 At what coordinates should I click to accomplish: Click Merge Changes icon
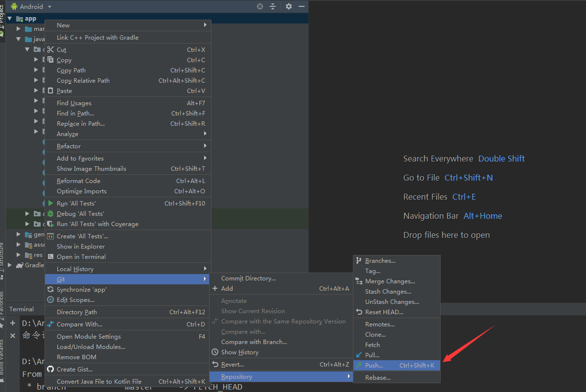tap(359, 281)
